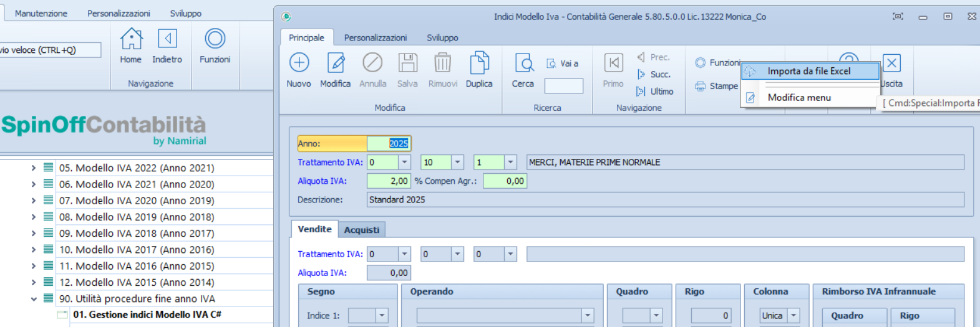Open the Personalizzazioni ribbon tab in dialog
The image size is (980, 327).
point(375,38)
